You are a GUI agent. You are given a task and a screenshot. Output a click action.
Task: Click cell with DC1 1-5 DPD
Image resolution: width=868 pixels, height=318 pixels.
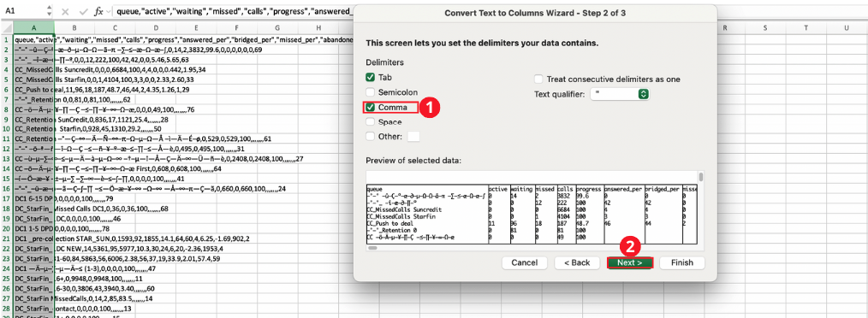[33, 228]
